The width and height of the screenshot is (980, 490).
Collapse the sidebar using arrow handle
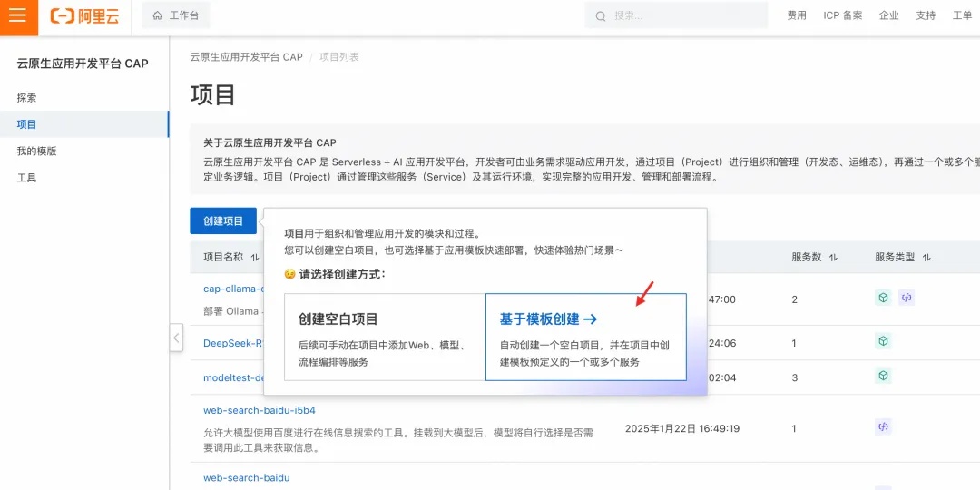tap(176, 338)
